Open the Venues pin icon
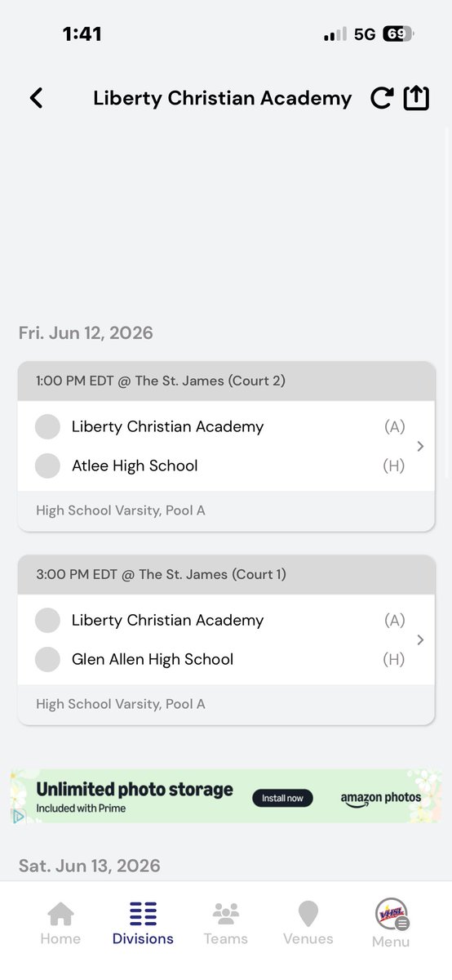Viewport: 452px width, 980px height. coord(308,914)
